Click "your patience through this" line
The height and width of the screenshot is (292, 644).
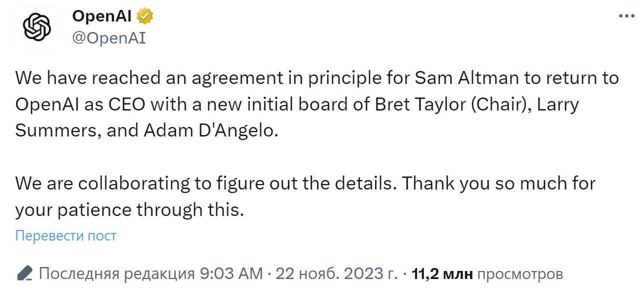tap(129, 210)
